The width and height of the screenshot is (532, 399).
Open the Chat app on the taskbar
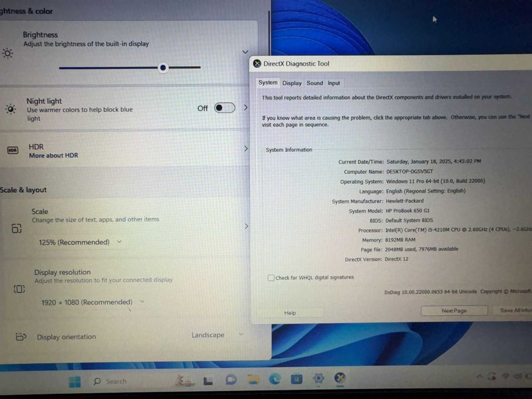coord(231,380)
